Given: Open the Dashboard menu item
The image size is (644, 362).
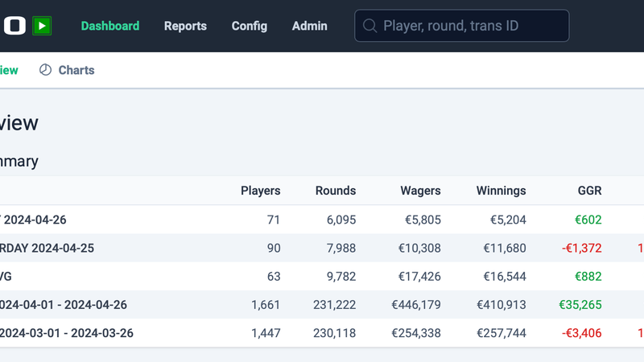Looking at the screenshot, I should (110, 26).
